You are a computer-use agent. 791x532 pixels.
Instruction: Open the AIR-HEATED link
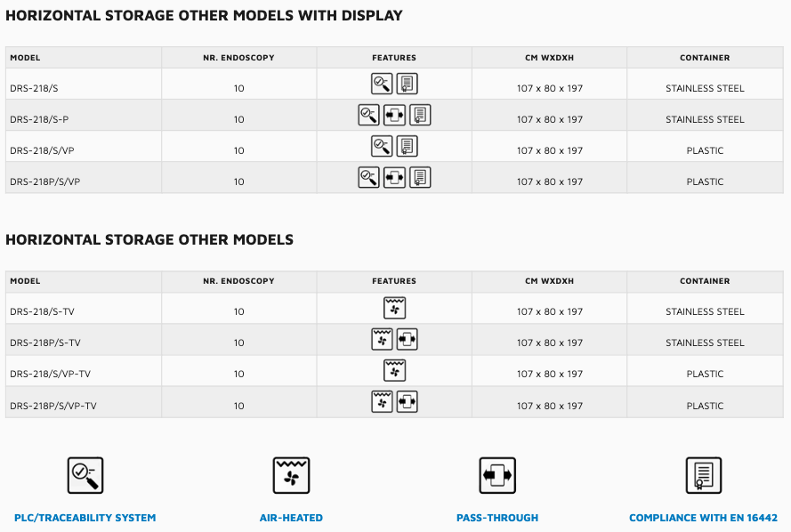[291, 518]
